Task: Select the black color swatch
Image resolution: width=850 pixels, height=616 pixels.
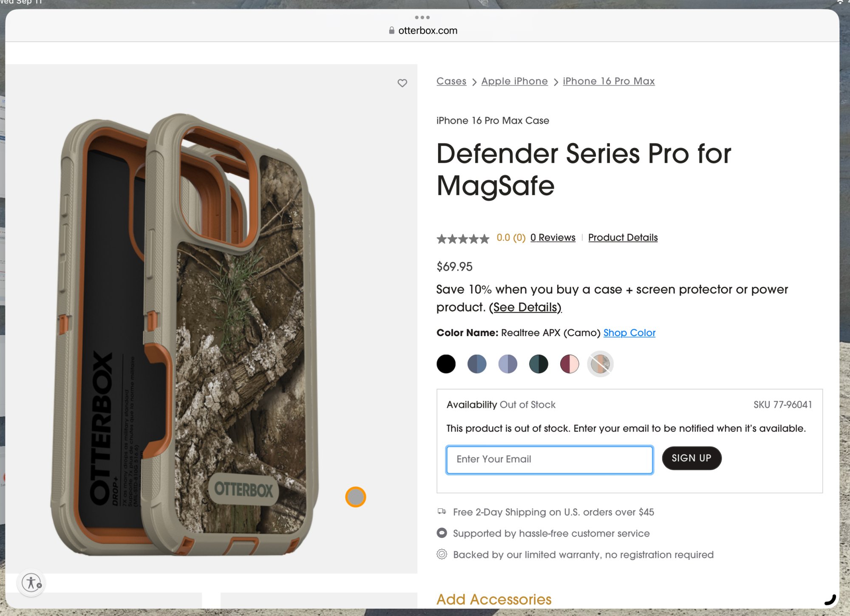Action: [446, 364]
